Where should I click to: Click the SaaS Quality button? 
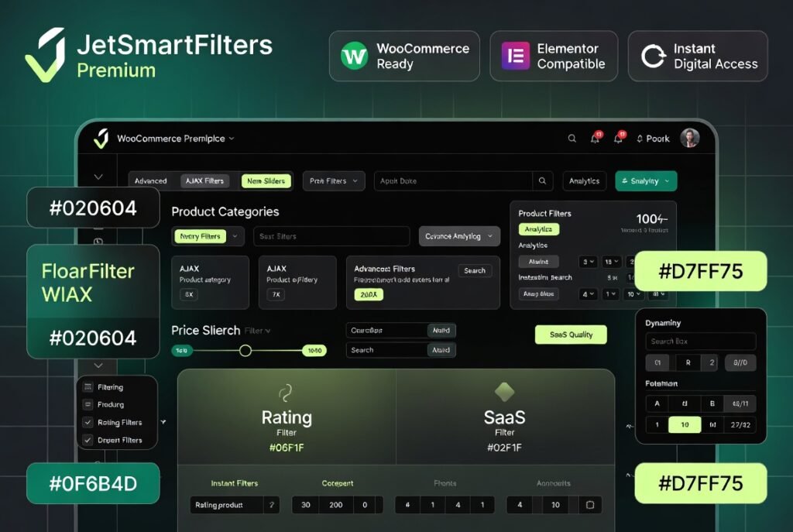tap(571, 335)
